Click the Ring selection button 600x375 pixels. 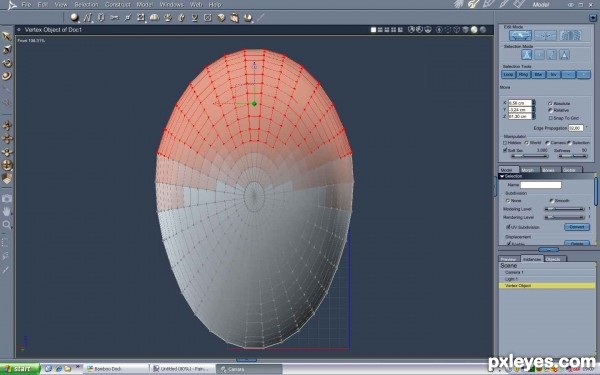523,75
